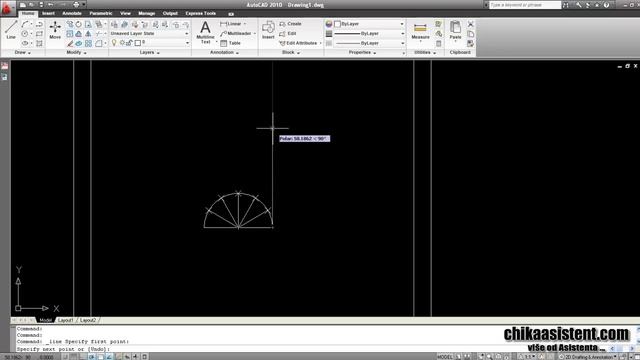640x360 pixels.
Task: Click the keyword search input field
Action: click(525, 5)
